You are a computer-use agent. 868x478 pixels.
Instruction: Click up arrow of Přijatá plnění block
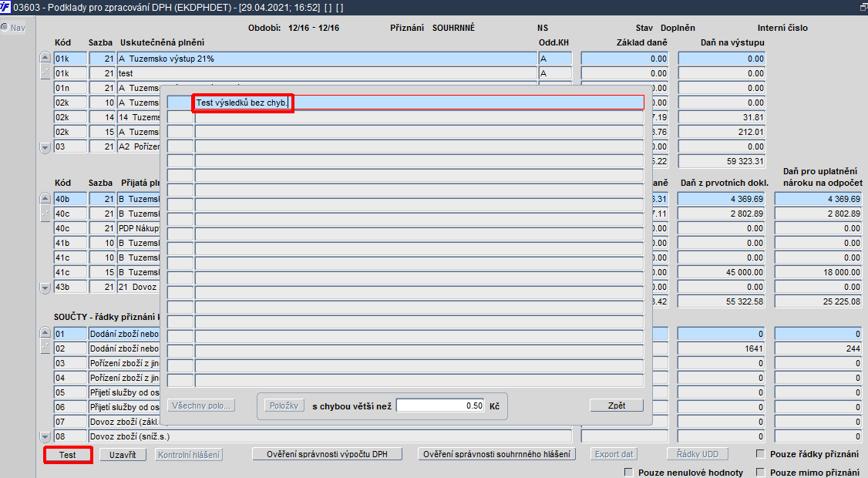pyautogui.click(x=45, y=197)
